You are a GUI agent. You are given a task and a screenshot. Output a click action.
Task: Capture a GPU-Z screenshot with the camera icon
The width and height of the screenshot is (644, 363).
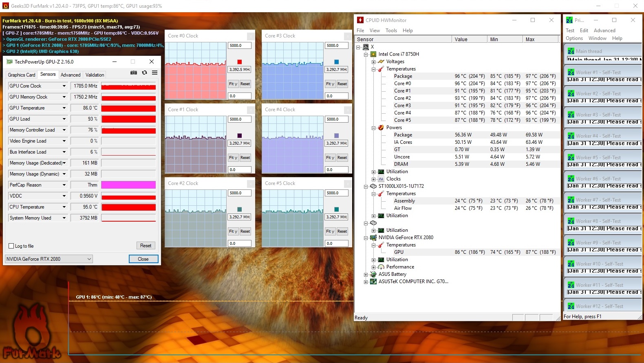pos(134,73)
